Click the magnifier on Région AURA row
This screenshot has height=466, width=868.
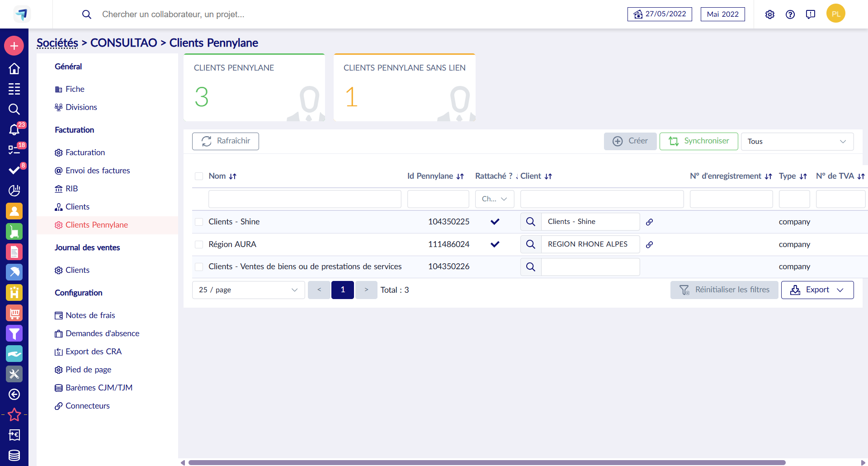click(531, 244)
